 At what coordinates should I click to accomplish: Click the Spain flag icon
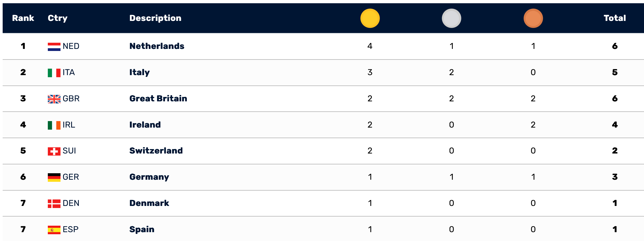coord(54,230)
